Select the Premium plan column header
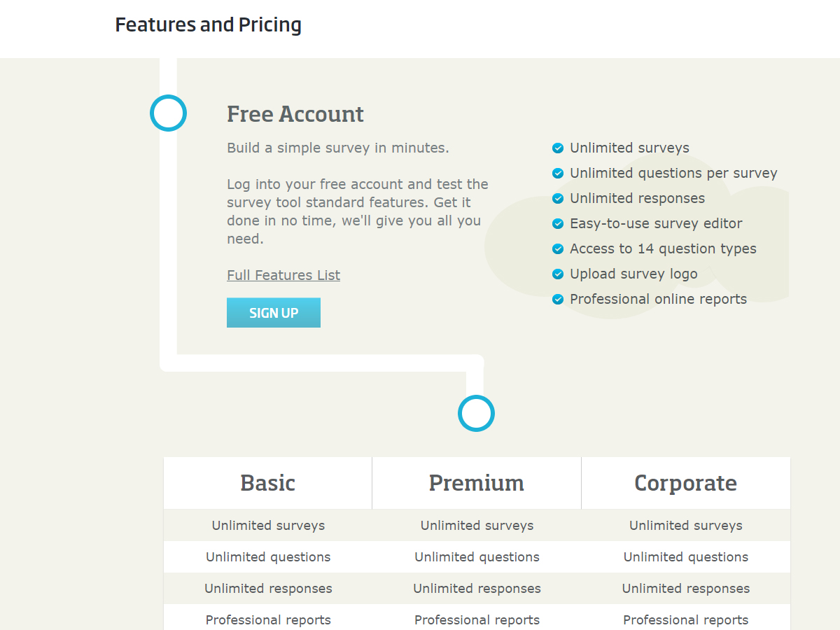840x630 pixels. click(x=477, y=483)
